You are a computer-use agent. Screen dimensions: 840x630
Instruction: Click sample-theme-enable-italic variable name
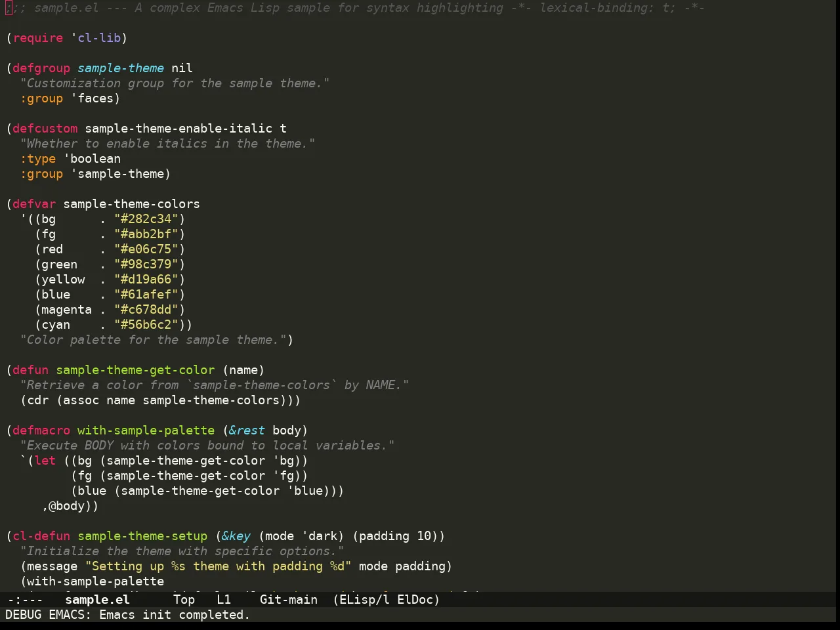[178, 129]
